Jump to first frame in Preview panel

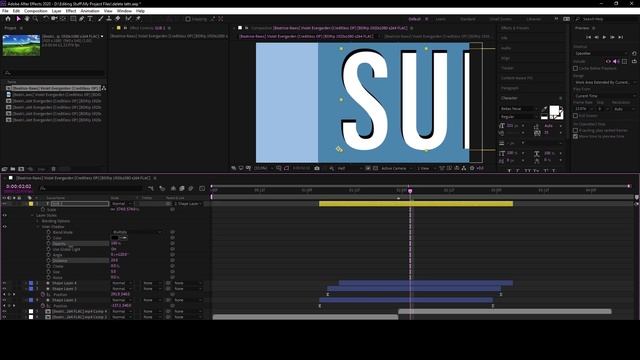point(588,37)
